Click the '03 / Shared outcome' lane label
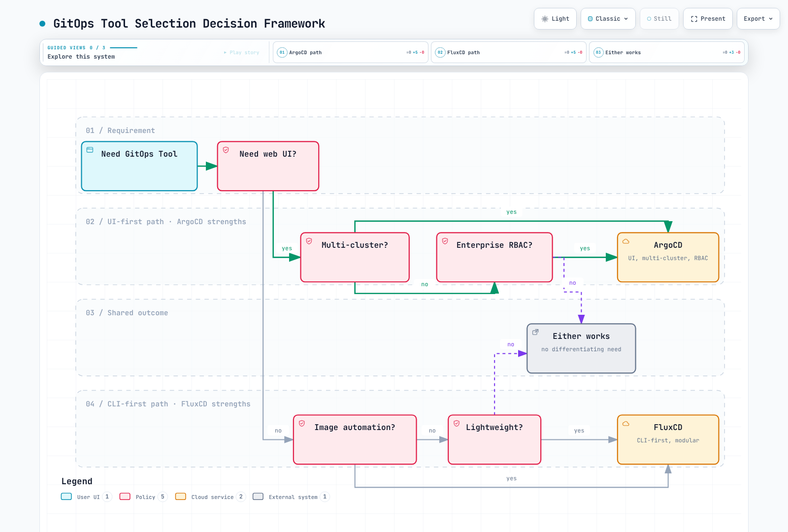This screenshot has width=788, height=532. [x=127, y=313]
